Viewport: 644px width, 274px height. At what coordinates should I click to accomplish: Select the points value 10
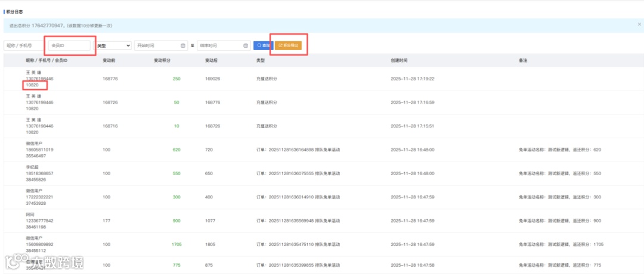click(x=177, y=126)
